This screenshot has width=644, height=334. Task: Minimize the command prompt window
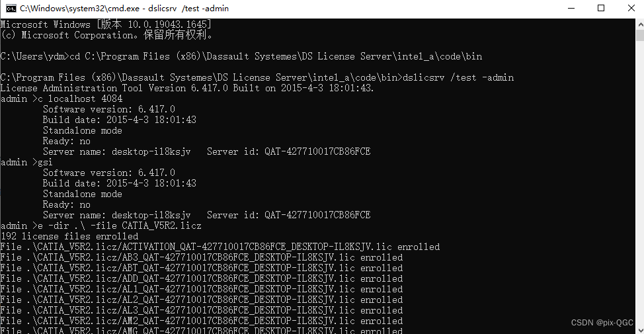coord(570,8)
